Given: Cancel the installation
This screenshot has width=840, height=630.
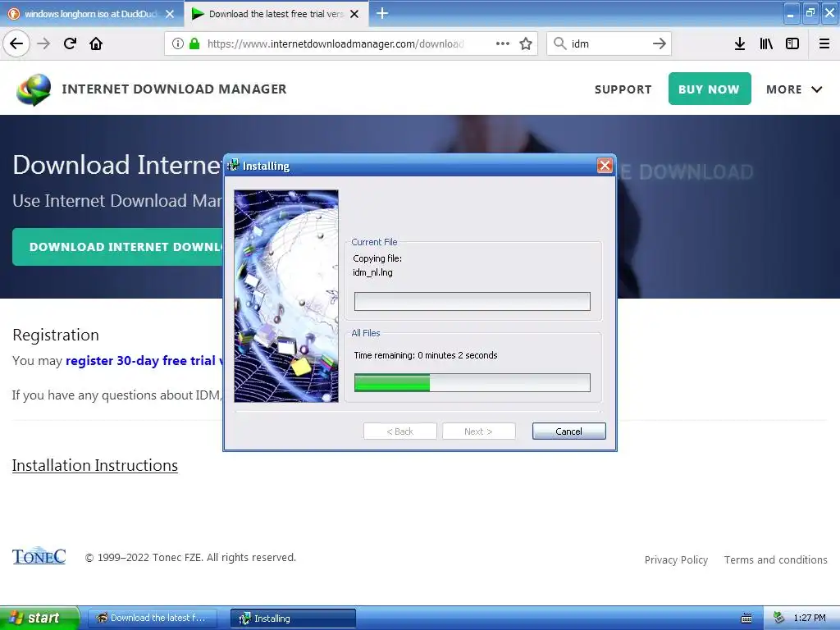Looking at the screenshot, I should coord(569,431).
